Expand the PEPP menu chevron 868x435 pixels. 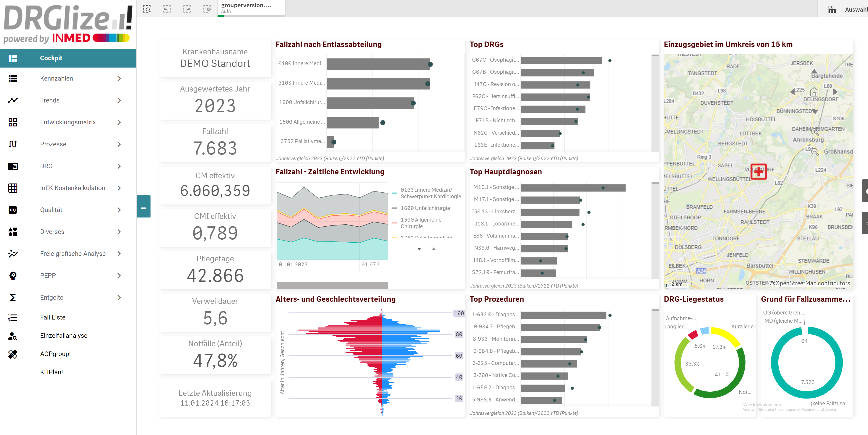[119, 276]
